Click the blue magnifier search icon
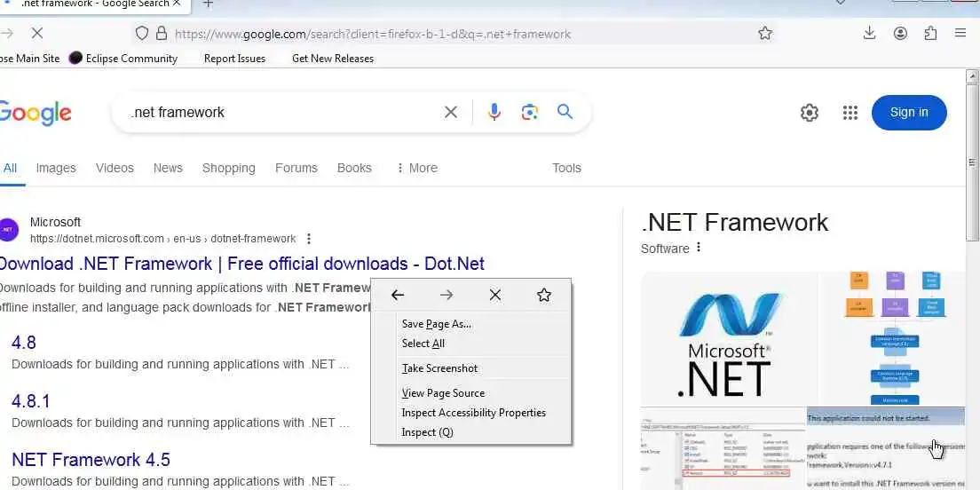Image resolution: width=980 pixels, height=490 pixels. [565, 112]
